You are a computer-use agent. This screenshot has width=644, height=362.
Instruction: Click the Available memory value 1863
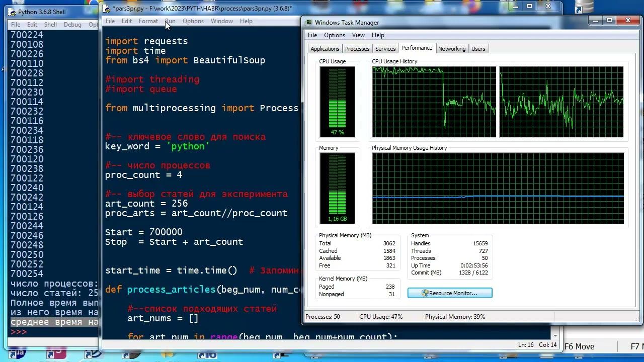tap(389, 258)
